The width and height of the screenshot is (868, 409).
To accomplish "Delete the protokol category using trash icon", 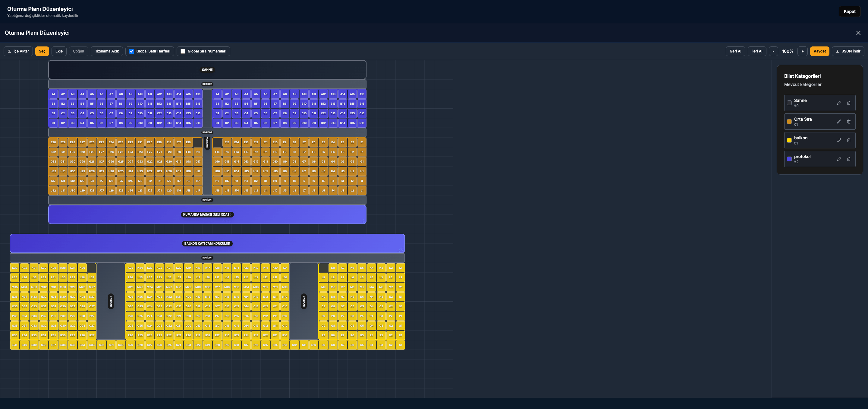I will pos(848,159).
